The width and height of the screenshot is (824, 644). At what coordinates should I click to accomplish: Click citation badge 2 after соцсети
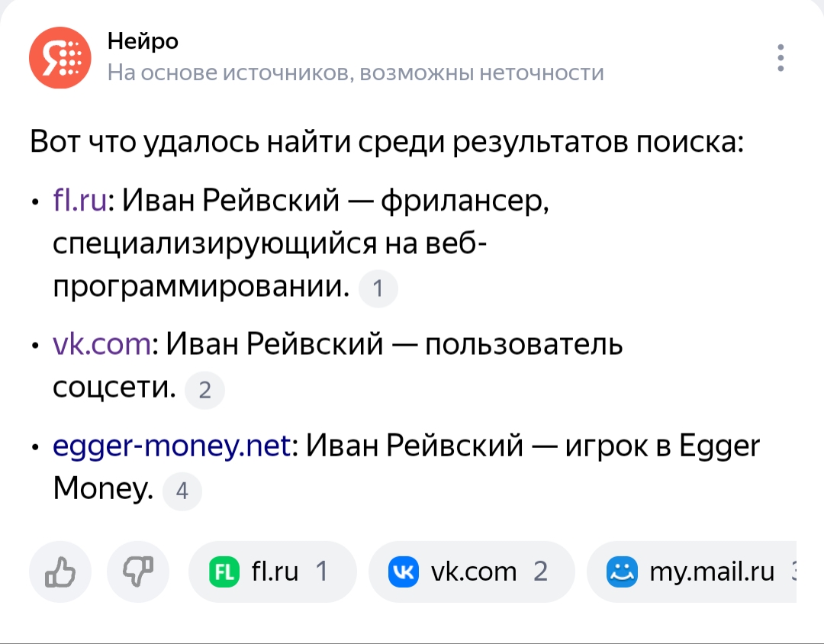[204, 391]
